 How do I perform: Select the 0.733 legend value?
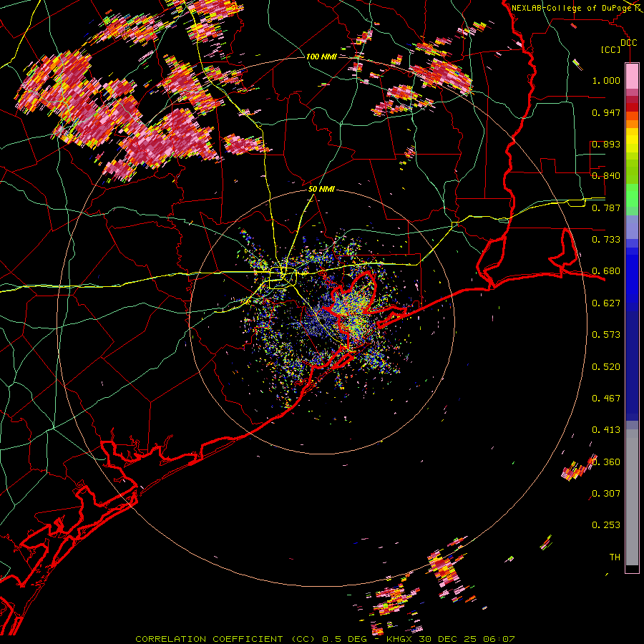point(606,240)
